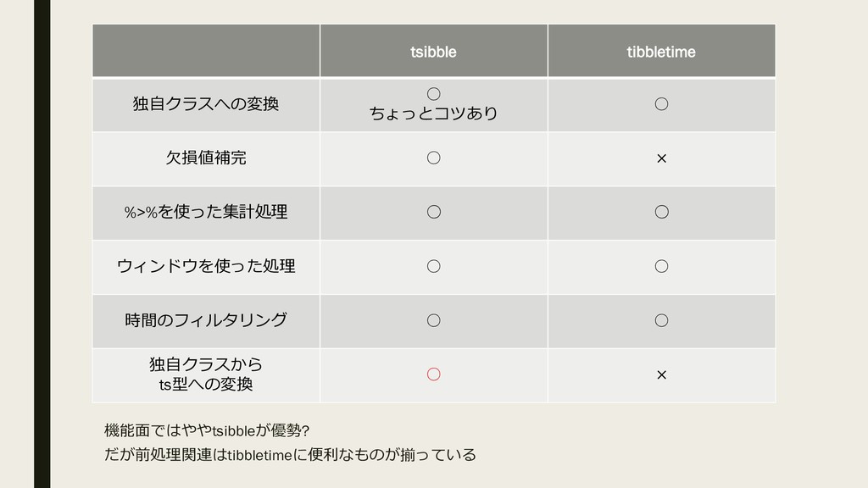Click tibbletime circle for %>%を使った集計処理
This screenshot has height=488, width=868.
661,212
